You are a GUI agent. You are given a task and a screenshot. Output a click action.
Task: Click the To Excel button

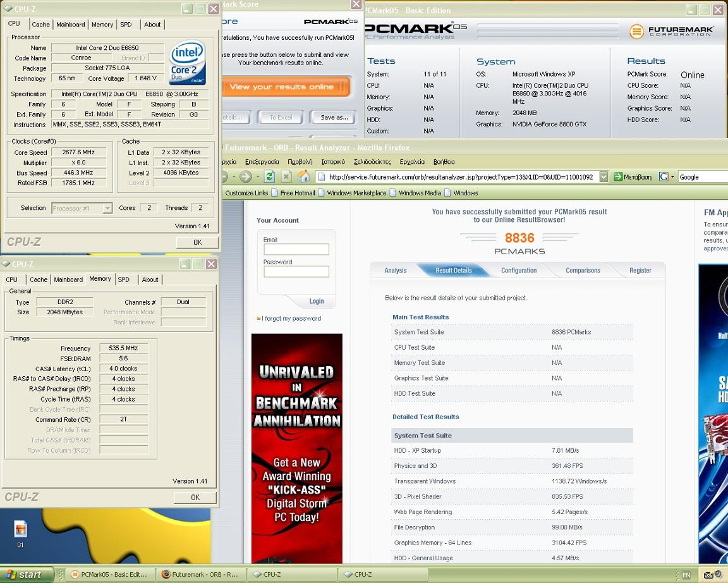coord(281,118)
